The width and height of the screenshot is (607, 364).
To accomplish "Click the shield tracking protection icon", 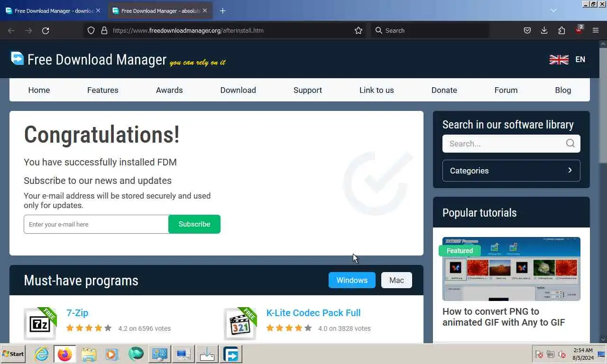I will (x=91, y=30).
